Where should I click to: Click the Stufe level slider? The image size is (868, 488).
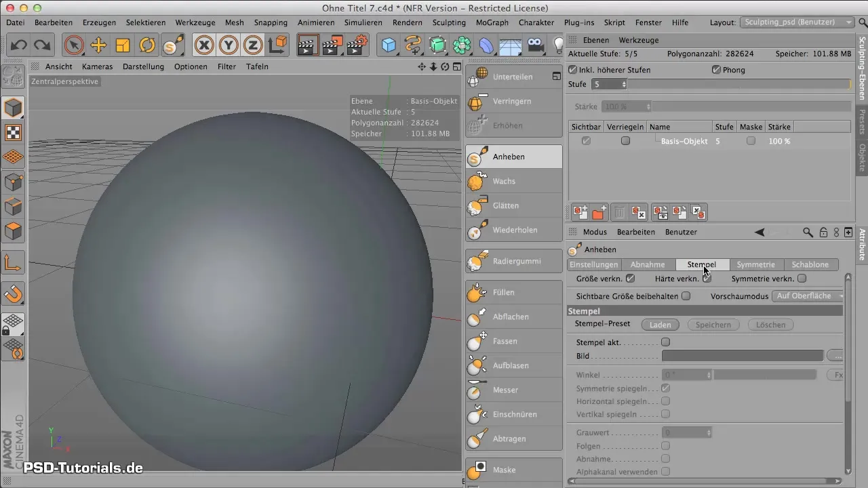click(x=739, y=84)
